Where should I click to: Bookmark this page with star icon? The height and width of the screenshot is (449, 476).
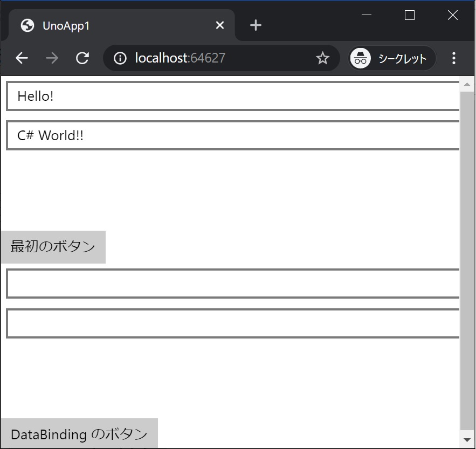322,58
